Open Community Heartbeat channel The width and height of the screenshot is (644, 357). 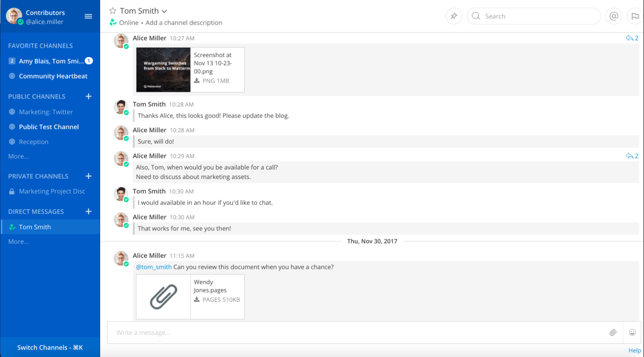coord(53,76)
